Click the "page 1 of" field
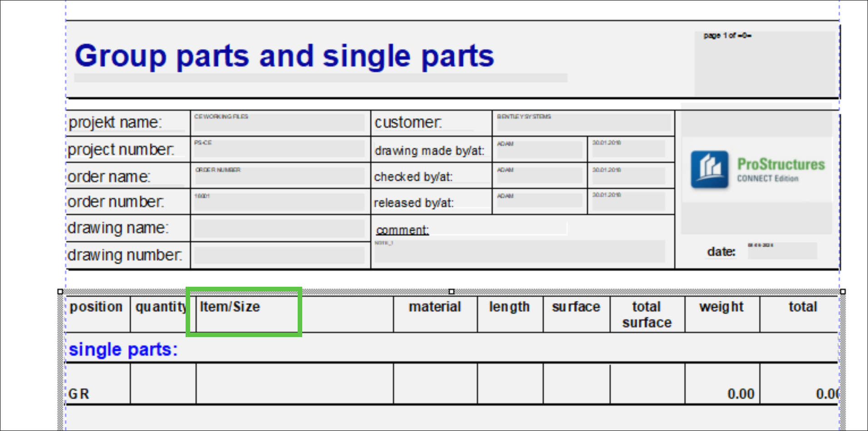Screen dimensions: 868x431 tap(765, 63)
